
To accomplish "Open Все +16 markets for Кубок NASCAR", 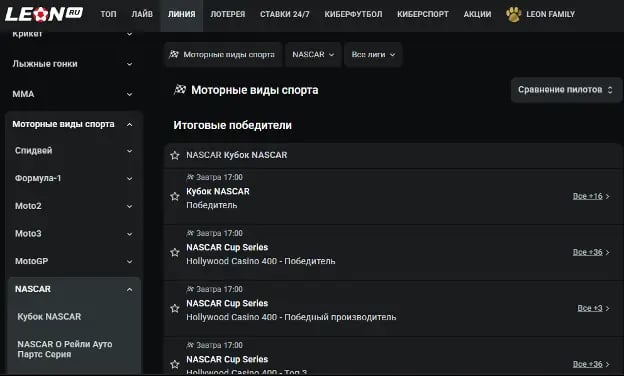I will point(591,196).
